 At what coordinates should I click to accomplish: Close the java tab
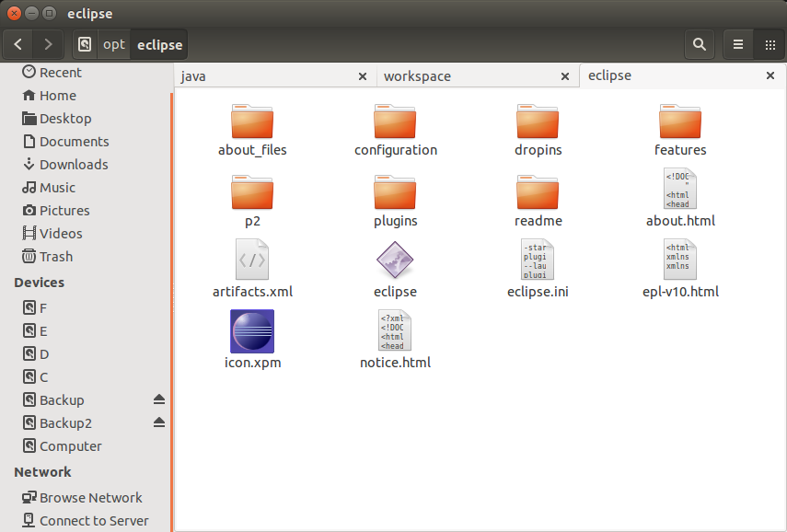[x=363, y=76]
